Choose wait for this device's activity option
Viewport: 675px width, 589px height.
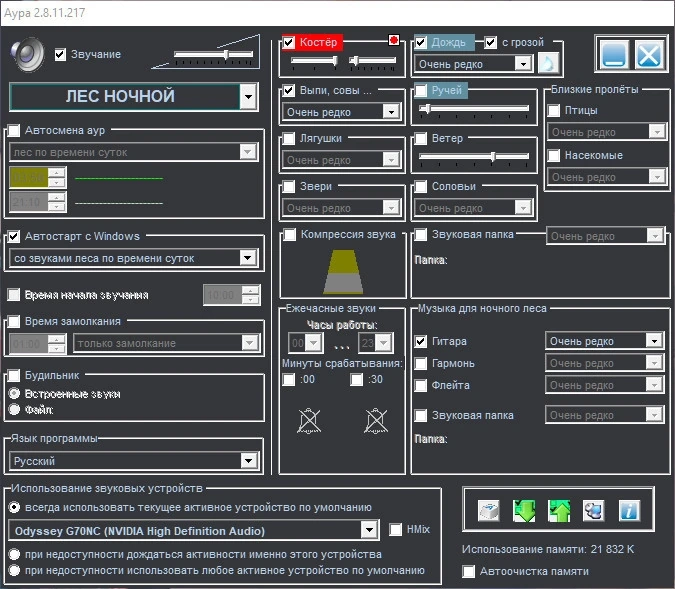coord(14,554)
